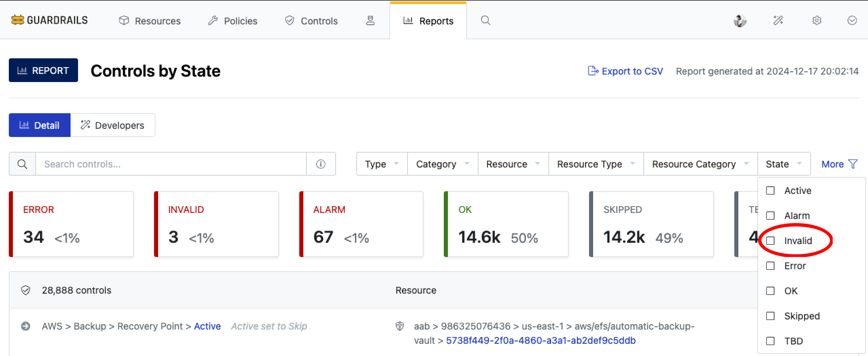Expand the Resource Type dropdown filter
The image size is (868, 356).
coord(596,164)
